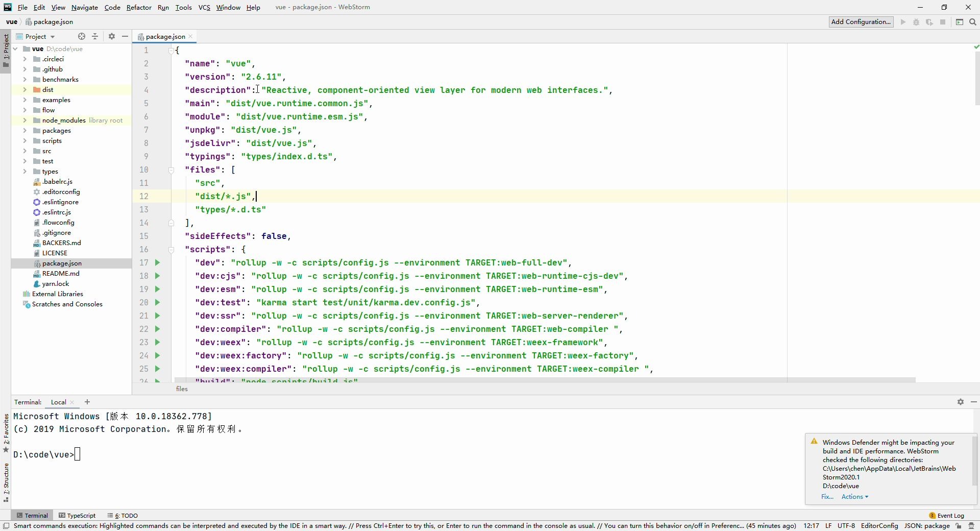Click the project structure window icon
The width and height of the screenshot is (980, 531).
click(x=960, y=22)
